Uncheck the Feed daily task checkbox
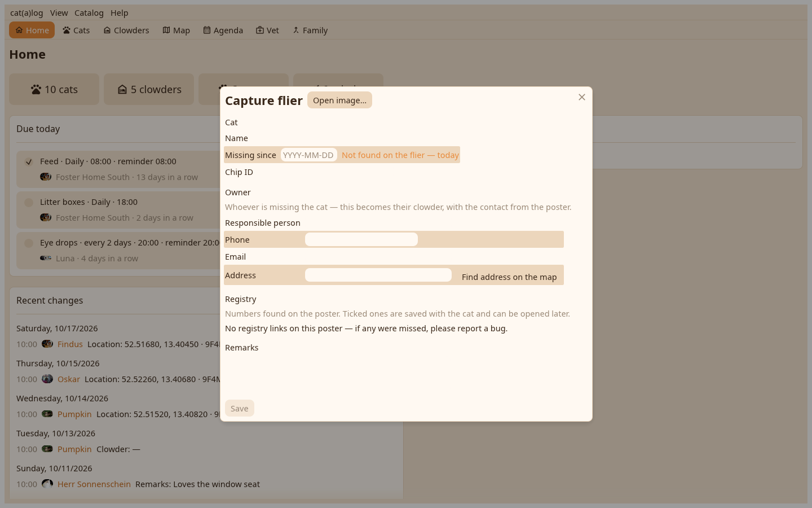The image size is (812, 508). tap(29, 161)
